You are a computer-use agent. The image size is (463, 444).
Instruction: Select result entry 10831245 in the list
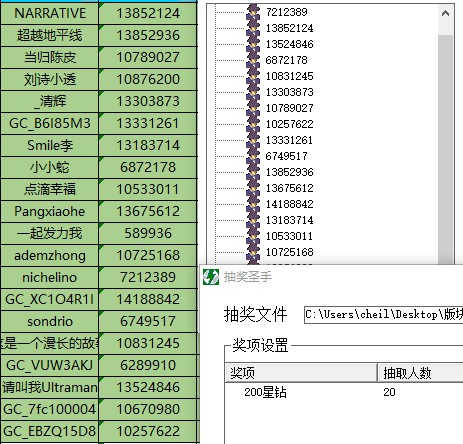(289, 76)
